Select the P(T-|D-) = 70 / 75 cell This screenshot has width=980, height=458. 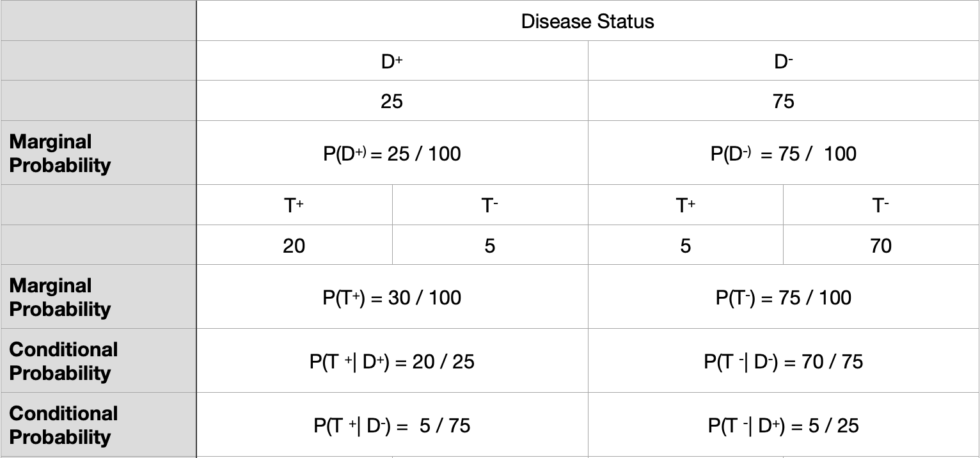click(x=783, y=361)
